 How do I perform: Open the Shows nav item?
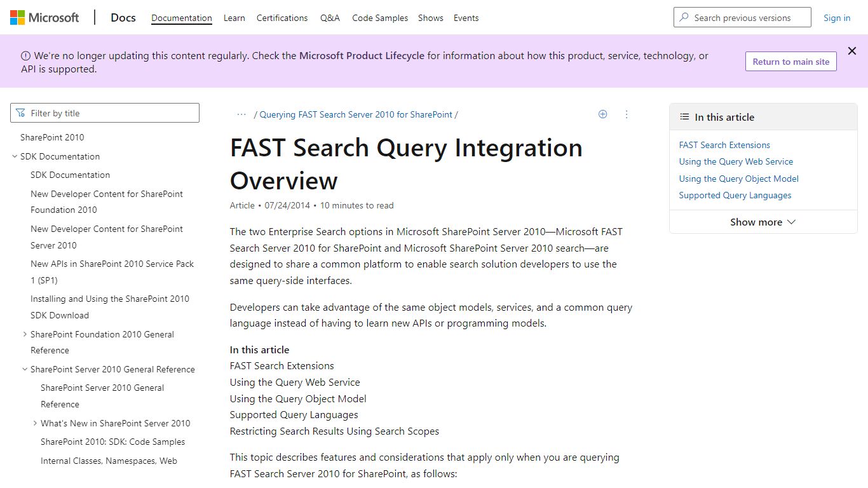coord(431,18)
